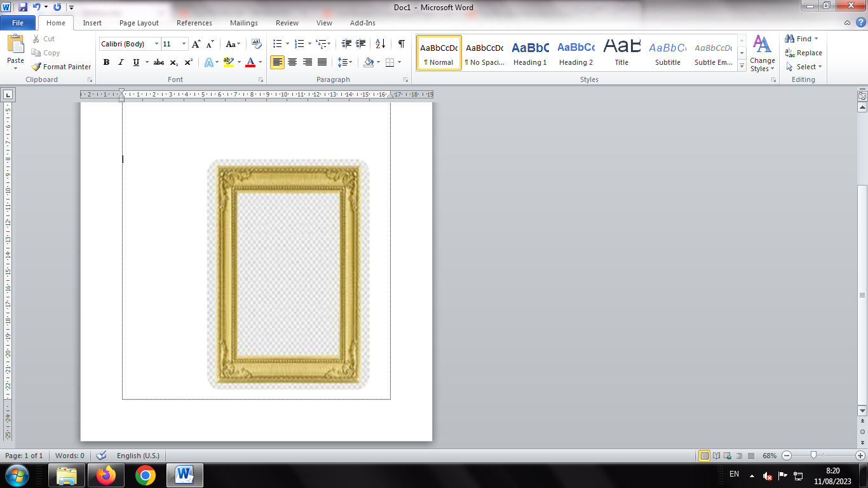Apply the Heading 2 style
The height and width of the screenshot is (488, 868).
click(576, 53)
